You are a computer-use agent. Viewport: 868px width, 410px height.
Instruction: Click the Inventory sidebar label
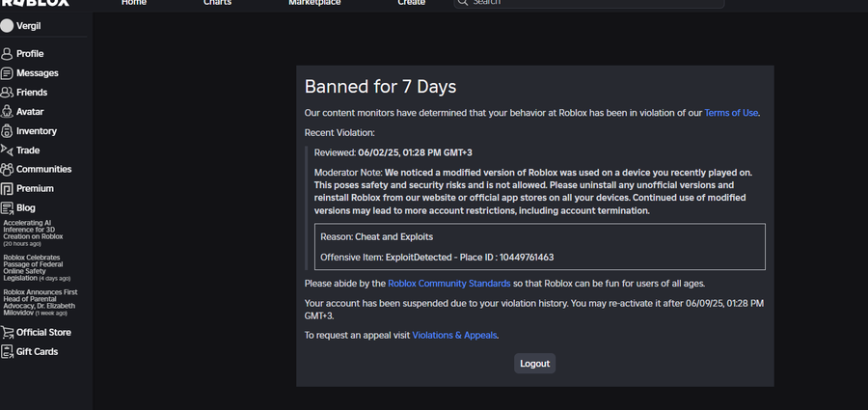click(37, 131)
